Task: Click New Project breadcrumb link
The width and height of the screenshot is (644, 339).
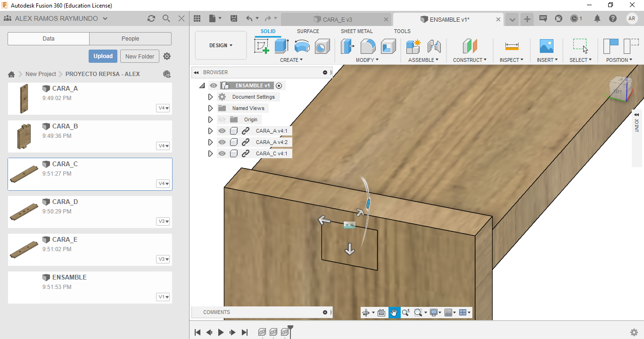Action: point(41,74)
